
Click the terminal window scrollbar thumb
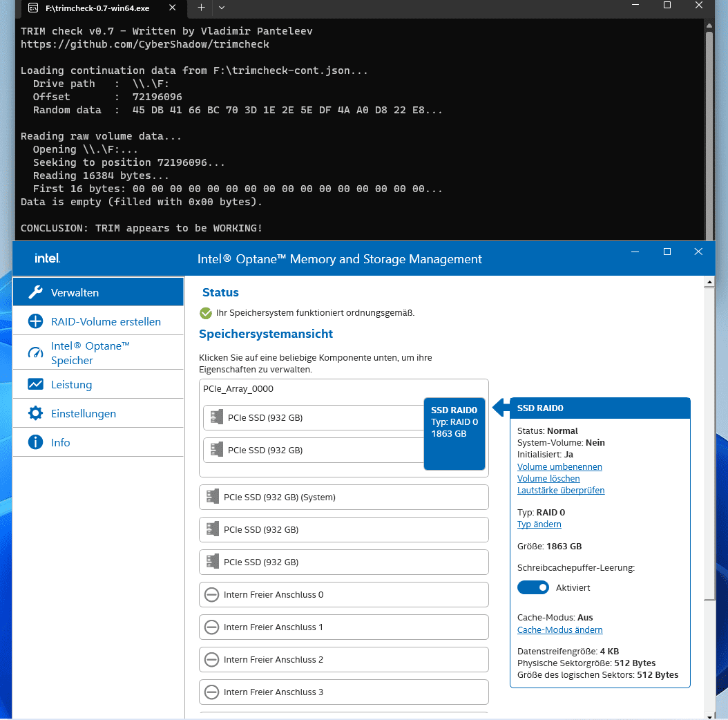709,135
